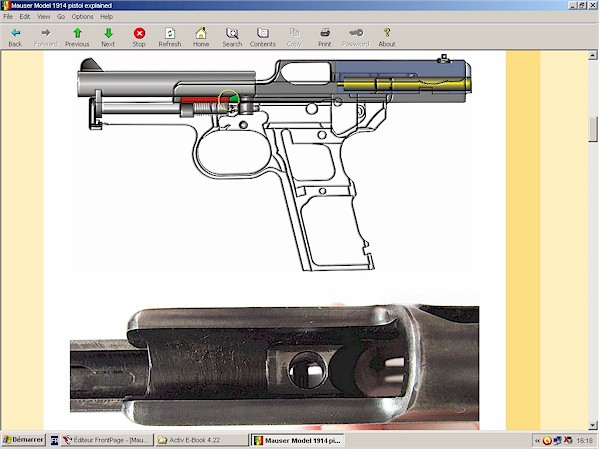Click the Mauser pistol cutaway diagram

[x=274, y=162]
